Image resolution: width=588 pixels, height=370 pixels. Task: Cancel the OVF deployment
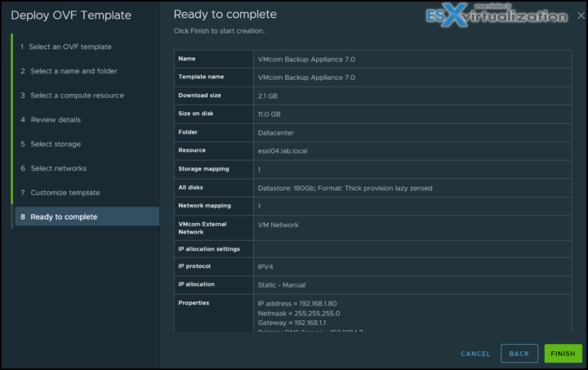coord(475,354)
